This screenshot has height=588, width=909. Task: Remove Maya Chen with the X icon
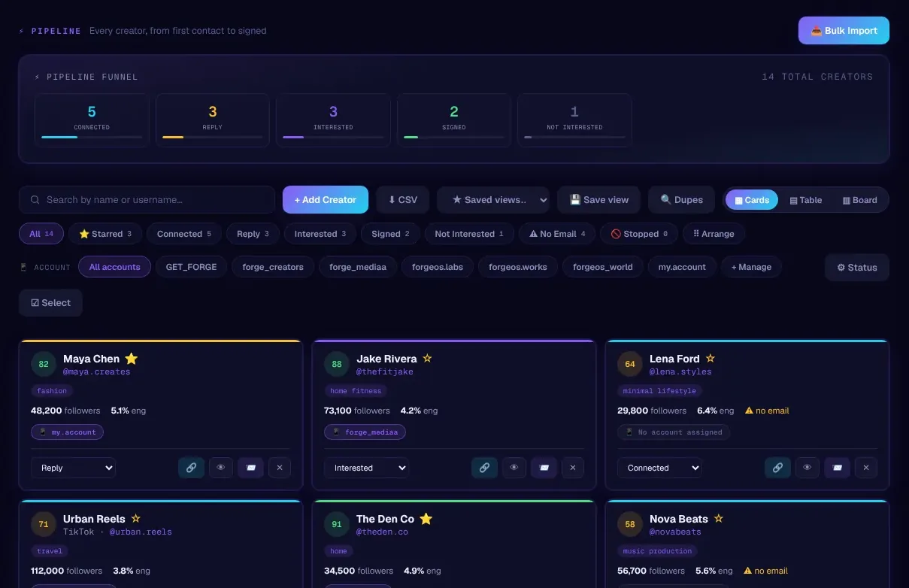pos(280,468)
